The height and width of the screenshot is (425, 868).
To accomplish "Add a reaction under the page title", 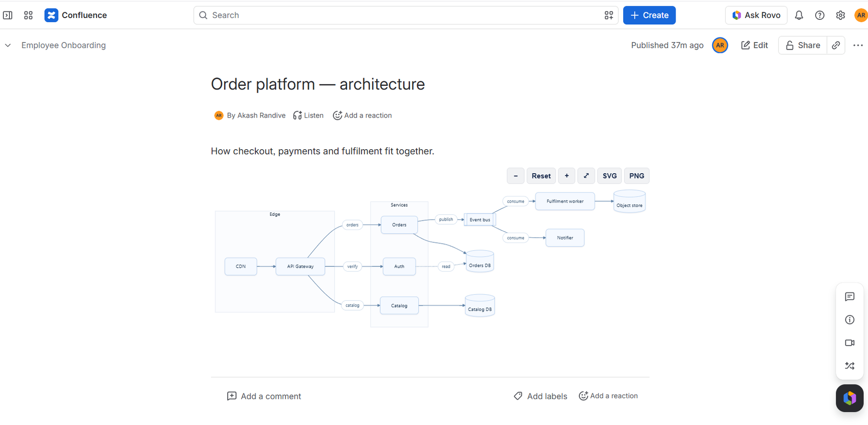I will pyautogui.click(x=362, y=115).
